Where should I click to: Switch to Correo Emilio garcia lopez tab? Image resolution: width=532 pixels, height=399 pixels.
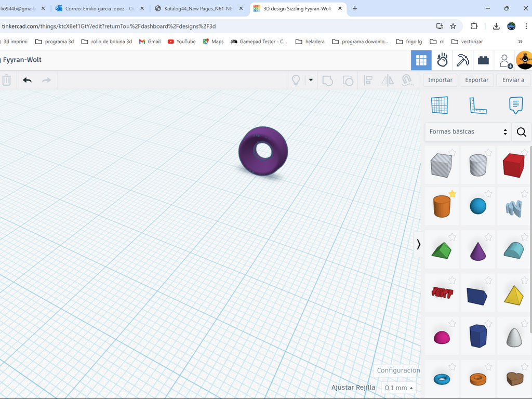point(100,8)
